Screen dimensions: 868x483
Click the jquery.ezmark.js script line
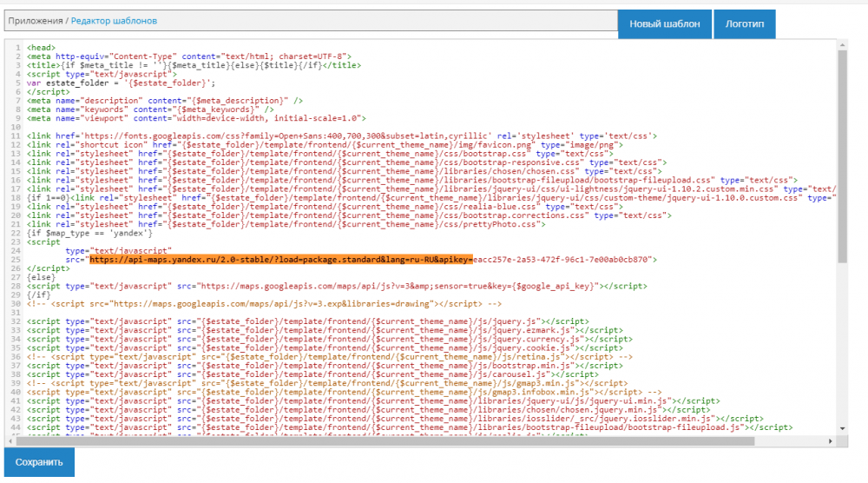coord(325,330)
